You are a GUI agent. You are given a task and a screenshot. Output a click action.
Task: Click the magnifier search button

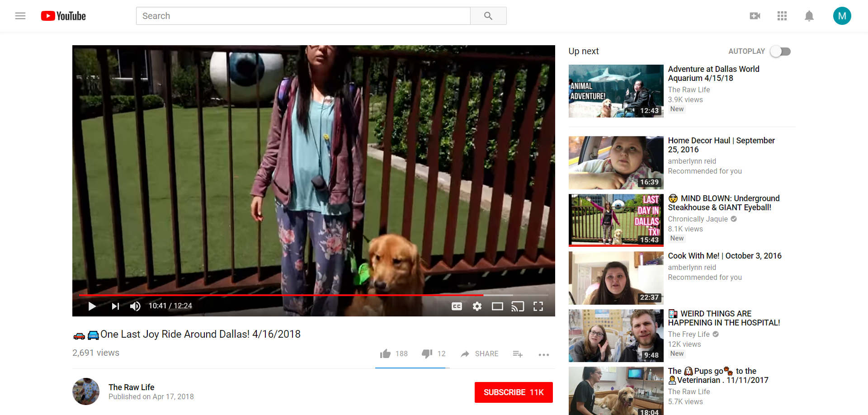click(488, 16)
